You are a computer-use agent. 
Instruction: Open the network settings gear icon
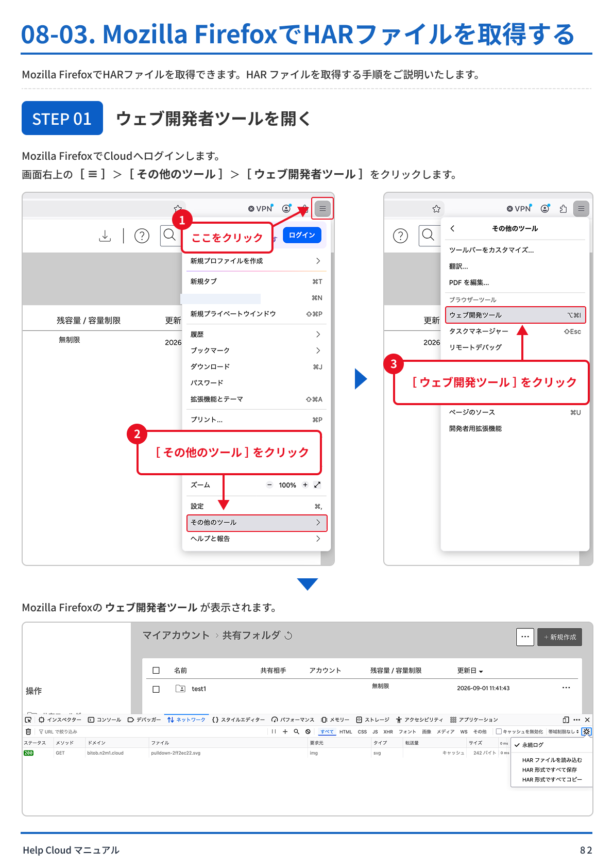[x=586, y=731]
